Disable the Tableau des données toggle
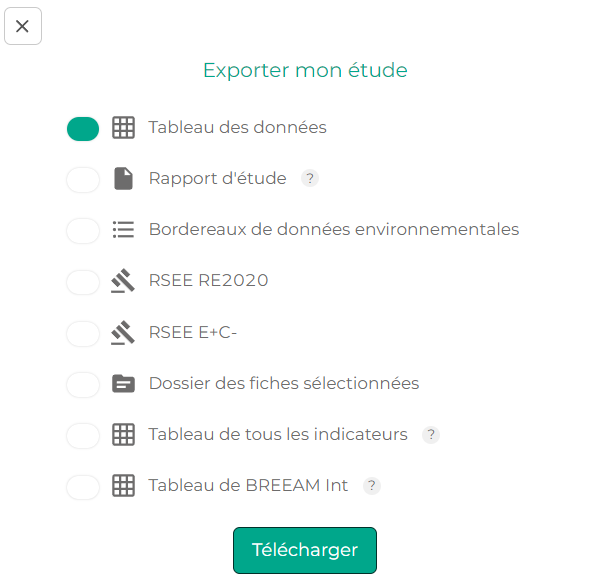This screenshot has height=585, width=611. (x=83, y=128)
